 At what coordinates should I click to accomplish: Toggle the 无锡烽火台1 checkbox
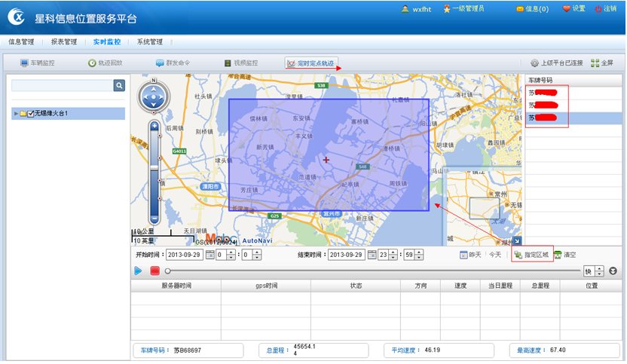pyautogui.click(x=32, y=114)
